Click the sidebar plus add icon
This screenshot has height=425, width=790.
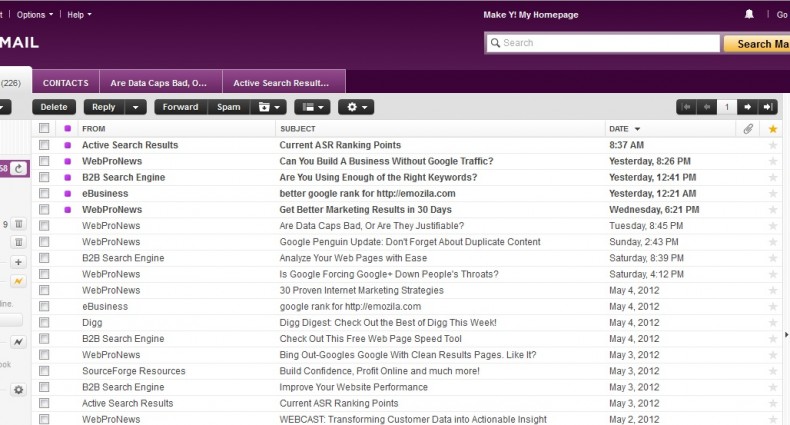pyautogui.click(x=18, y=262)
